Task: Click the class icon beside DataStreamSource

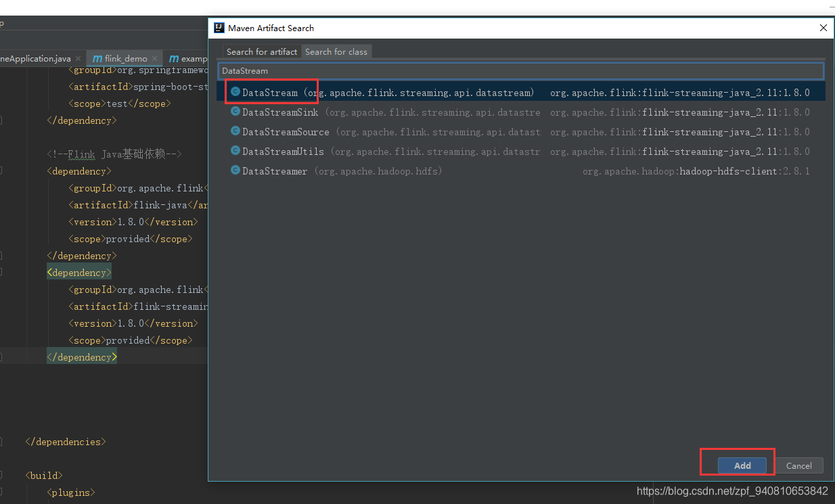Action: 235,131
